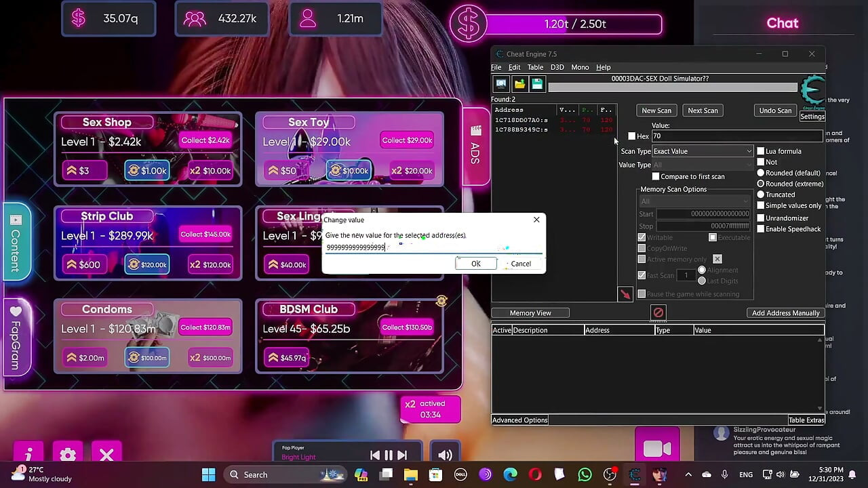Screen dimensions: 868x488
Task: Open Opera browser from the taskbar
Action: [x=535, y=474]
